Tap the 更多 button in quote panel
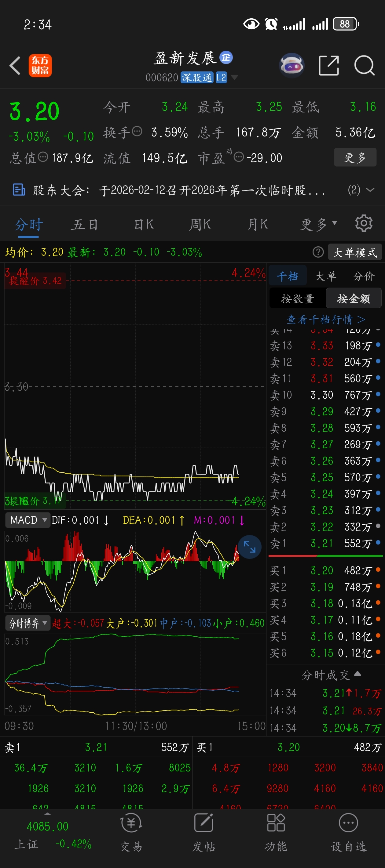 pyautogui.click(x=355, y=157)
